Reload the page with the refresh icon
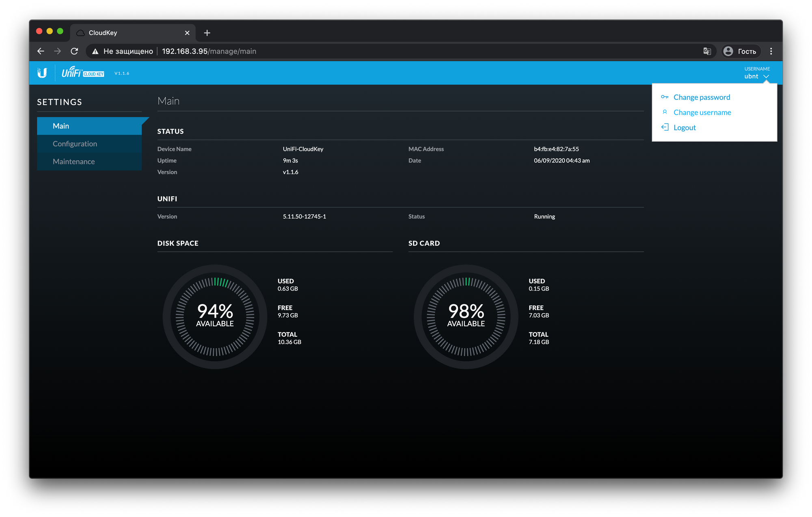This screenshot has width=812, height=517. [74, 51]
